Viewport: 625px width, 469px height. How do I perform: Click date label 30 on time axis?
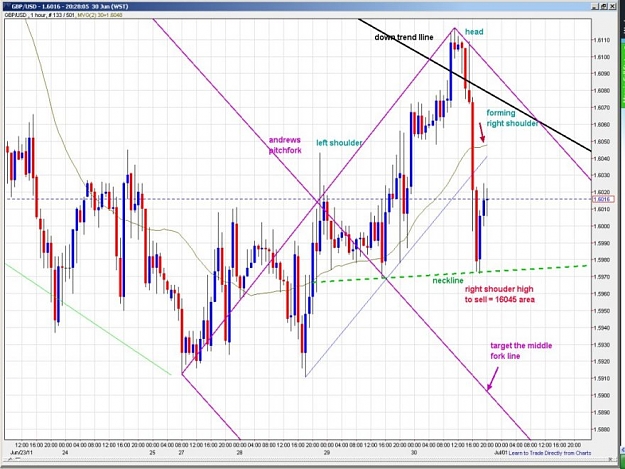point(414,453)
